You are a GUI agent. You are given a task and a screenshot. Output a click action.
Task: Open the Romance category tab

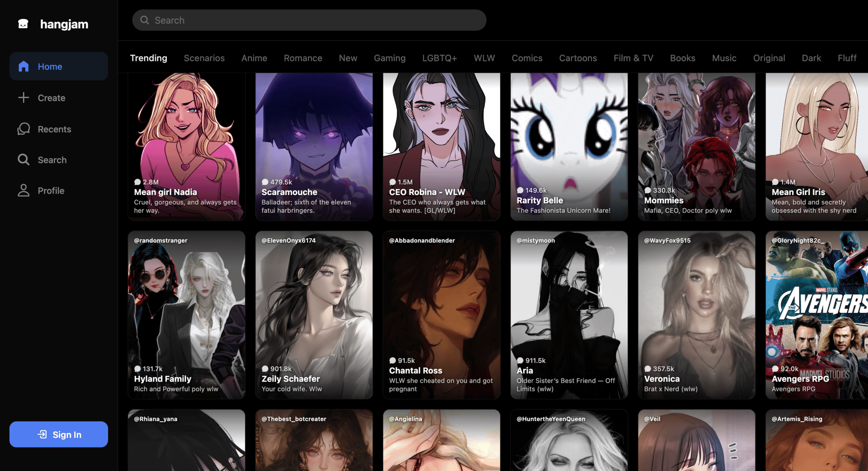pyautogui.click(x=303, y=58)
